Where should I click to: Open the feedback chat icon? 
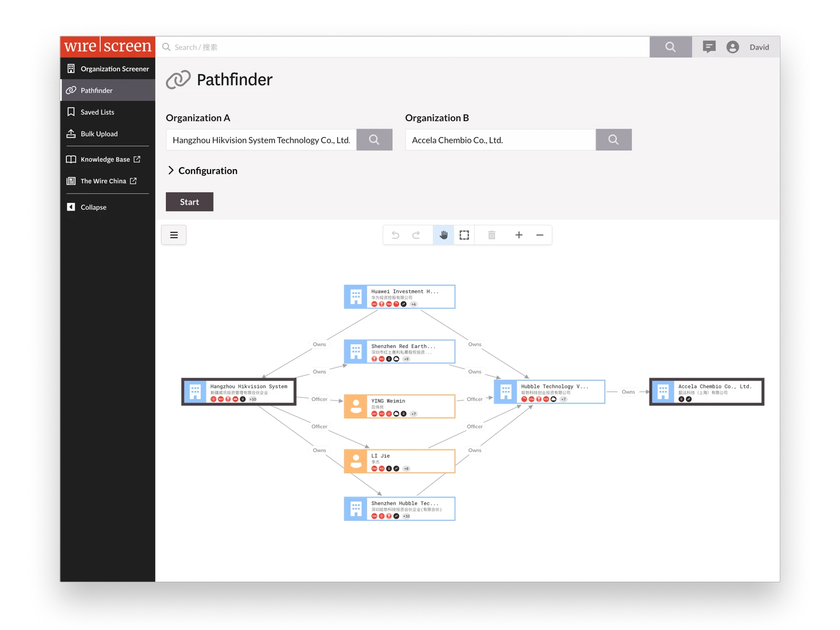[x=709, y=47]
